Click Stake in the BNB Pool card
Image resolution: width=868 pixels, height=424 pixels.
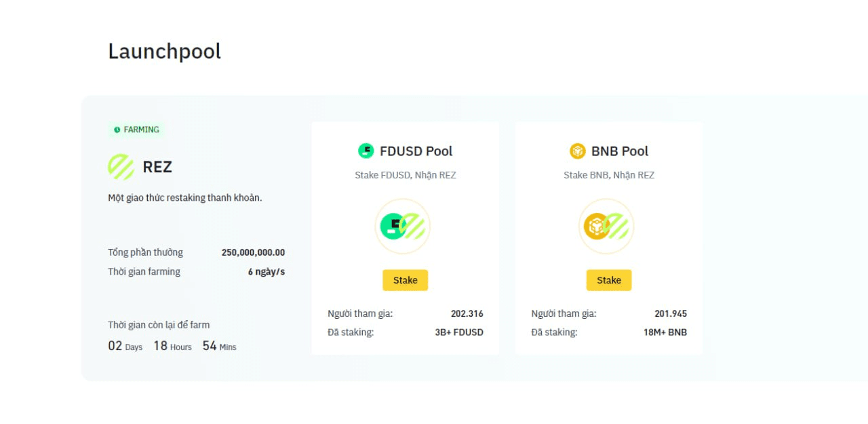point(608,280)
